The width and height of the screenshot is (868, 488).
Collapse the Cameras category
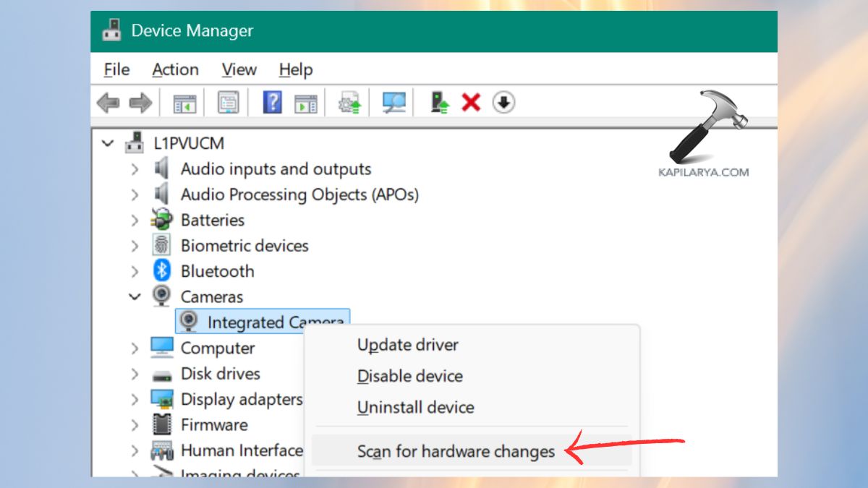point(135,296)
